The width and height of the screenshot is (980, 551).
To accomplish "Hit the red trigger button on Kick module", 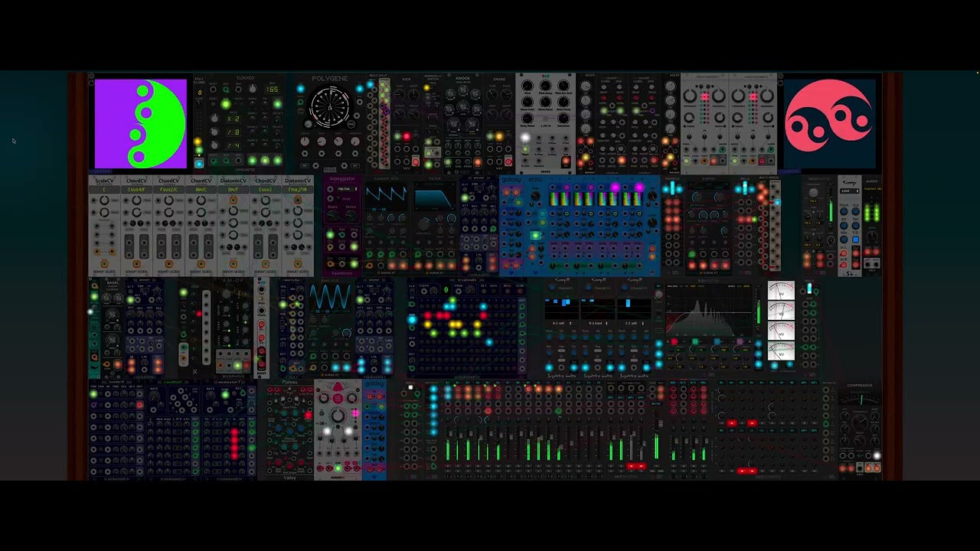I will (407, 137).
